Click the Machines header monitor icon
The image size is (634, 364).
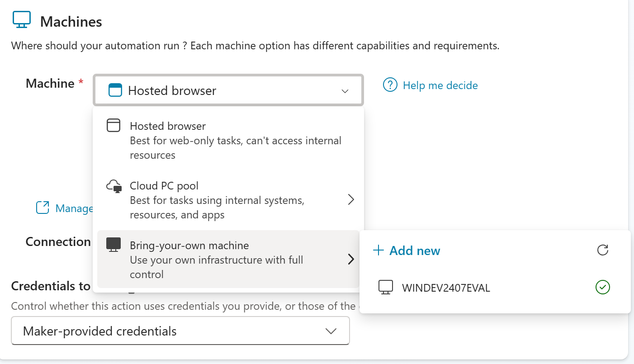tap(21, 20)
